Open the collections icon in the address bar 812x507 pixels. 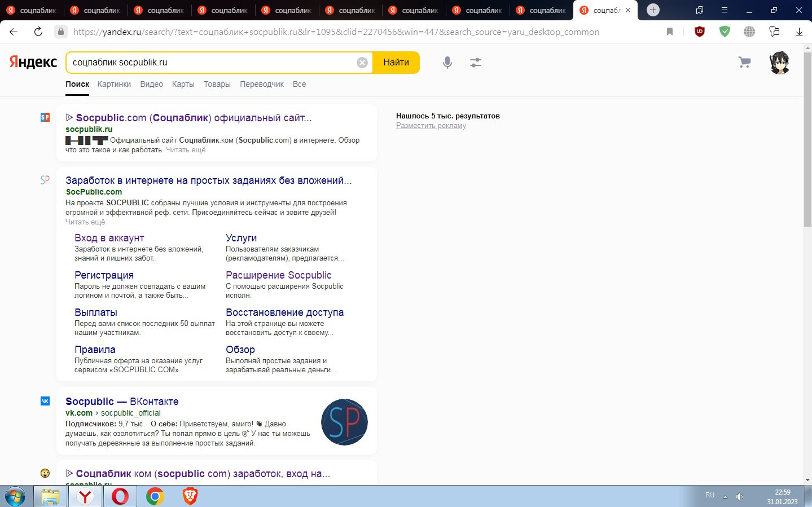coord(774,32)
